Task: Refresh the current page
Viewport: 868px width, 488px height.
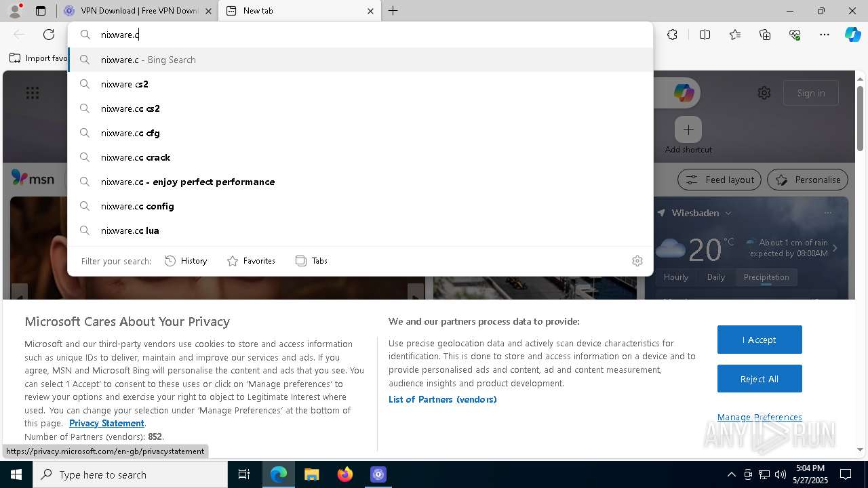Action: pos(49,35)
